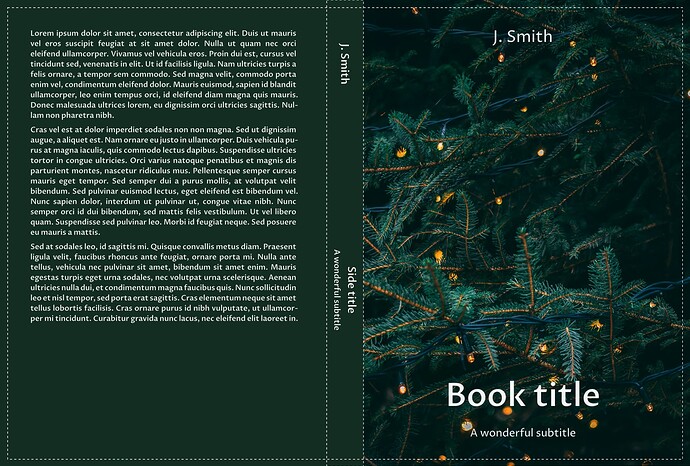
Task: Select the pine branch photo on front cover
Action: pyautogui.click(x=520, y=220)
